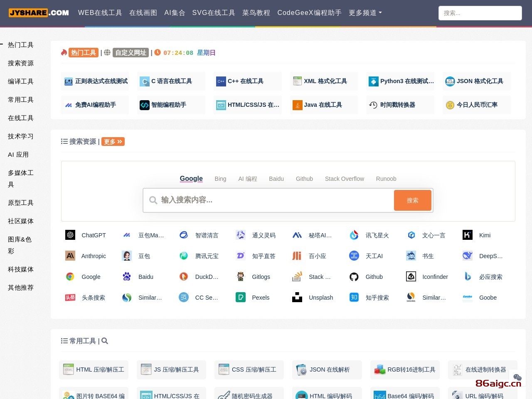Click the JYSHARE.COM logo
532x399 pixels.
click(x=39, y=12)
